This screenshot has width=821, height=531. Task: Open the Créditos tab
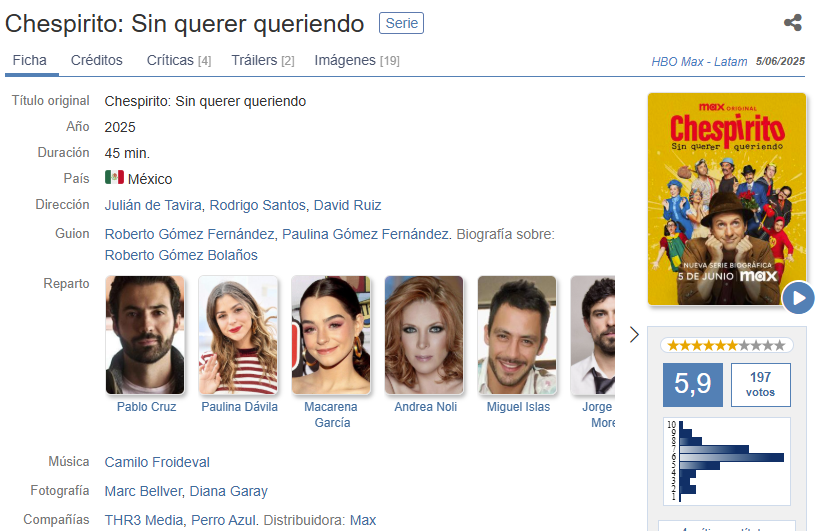click(97, 60)
